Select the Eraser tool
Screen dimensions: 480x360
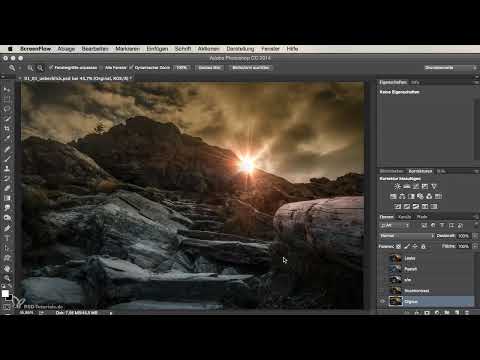point(7,188)
